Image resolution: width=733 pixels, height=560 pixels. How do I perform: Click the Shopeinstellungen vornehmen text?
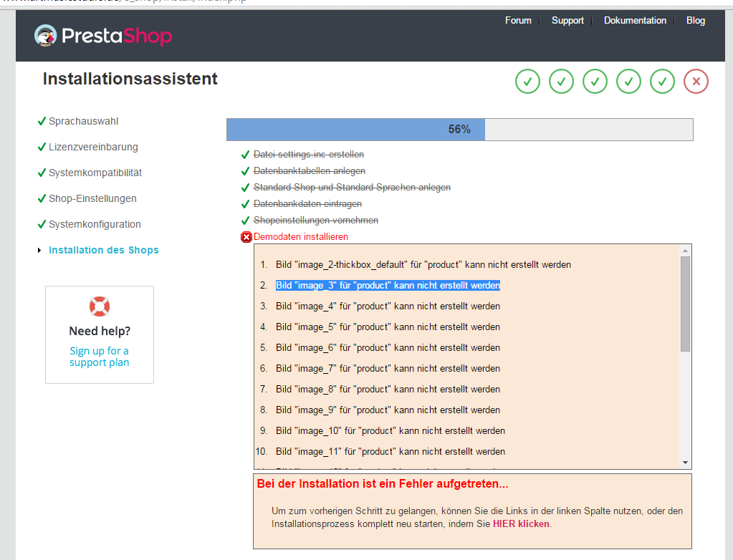pos(315,221)
